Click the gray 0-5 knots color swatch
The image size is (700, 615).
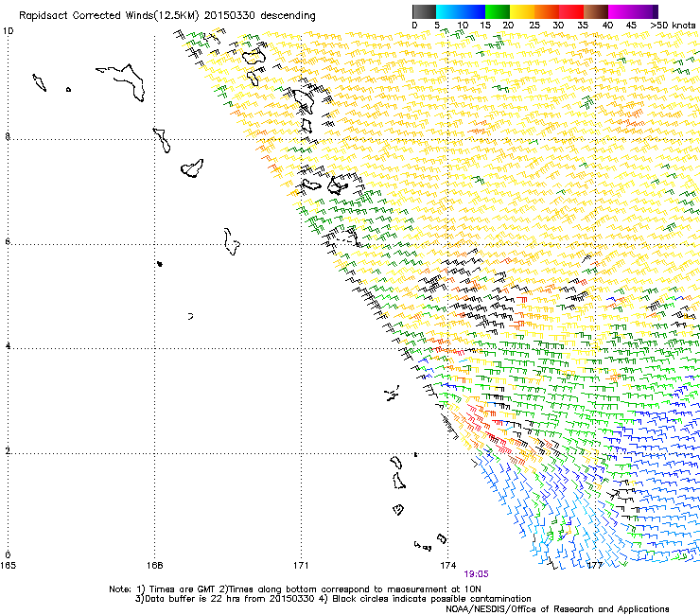click(424, 11)
